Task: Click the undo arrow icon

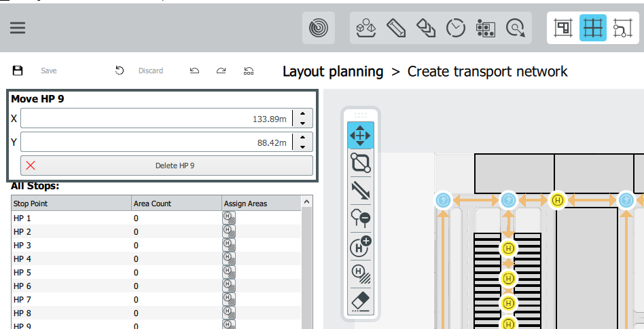Action: pyautogui.click(x=194, y=71)
